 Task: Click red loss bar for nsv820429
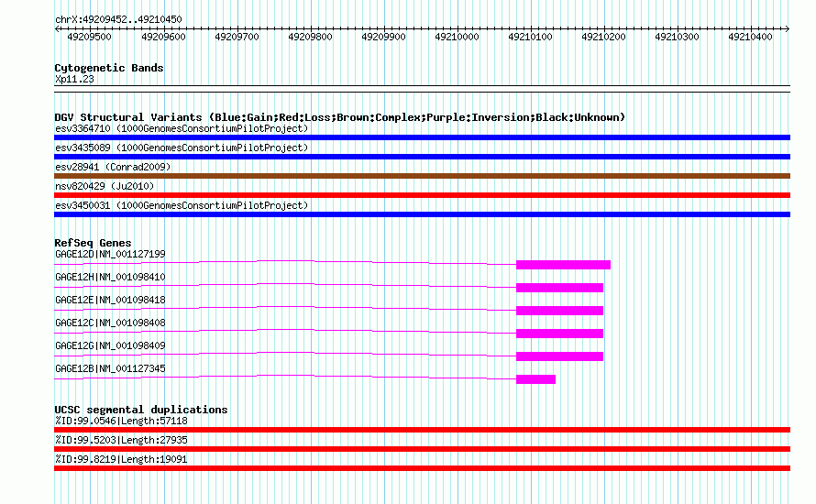click(422, 195)
